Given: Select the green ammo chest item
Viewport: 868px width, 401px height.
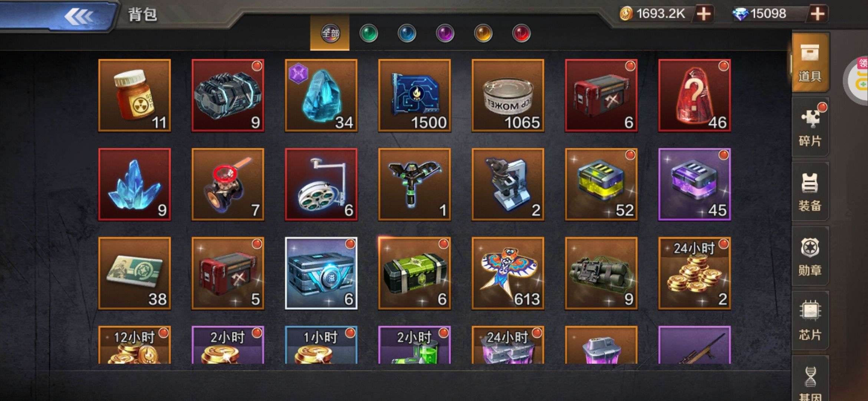Looking at the screenshot, I should [x=414, y=273].
